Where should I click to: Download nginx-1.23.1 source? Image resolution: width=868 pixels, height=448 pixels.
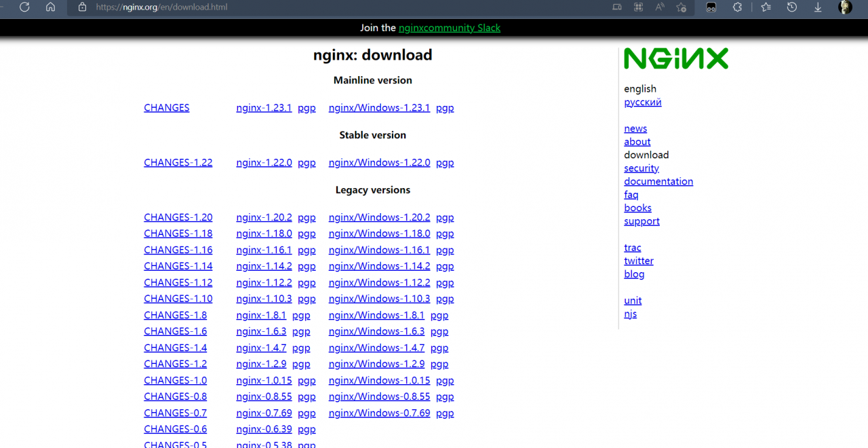coord(264,108)
